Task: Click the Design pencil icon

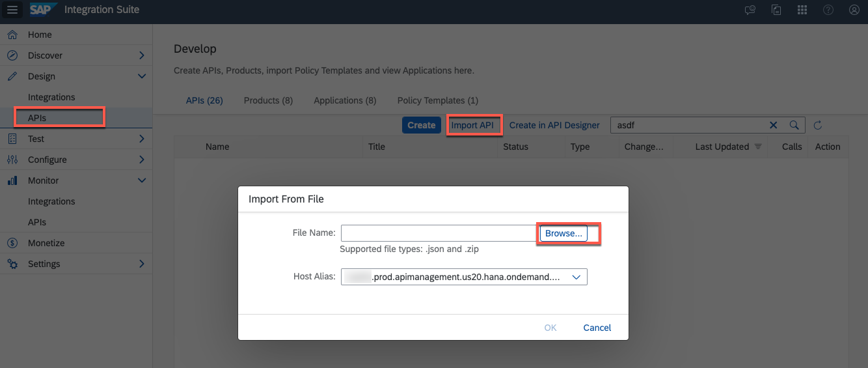Action: 12,76
